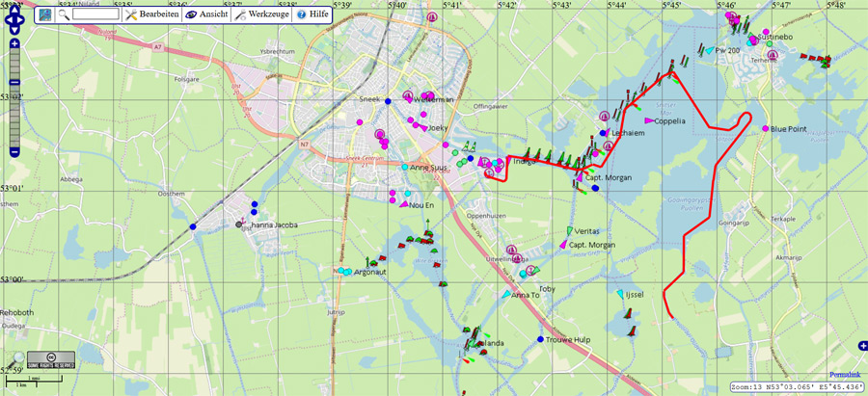Viewport: 868px width, 396px height.
Task: Open the Werkzeuge menu
Action: point(262,14)
